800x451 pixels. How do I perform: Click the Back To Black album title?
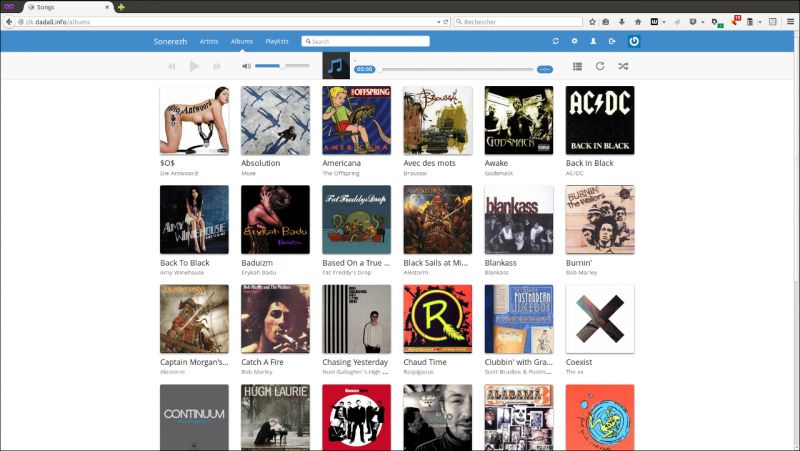[185, 263]
